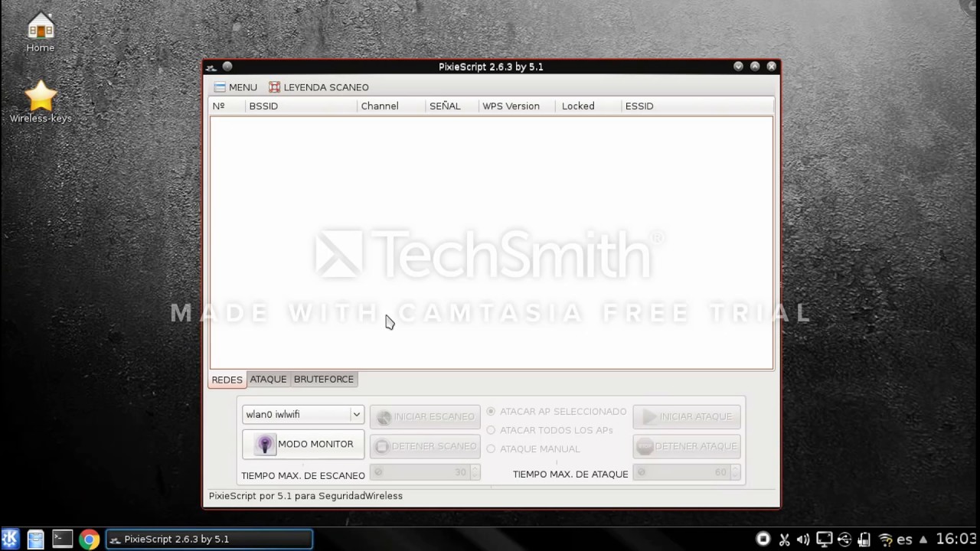
Task: Close the PixieScript window
Action: click(x=772, y=67)
